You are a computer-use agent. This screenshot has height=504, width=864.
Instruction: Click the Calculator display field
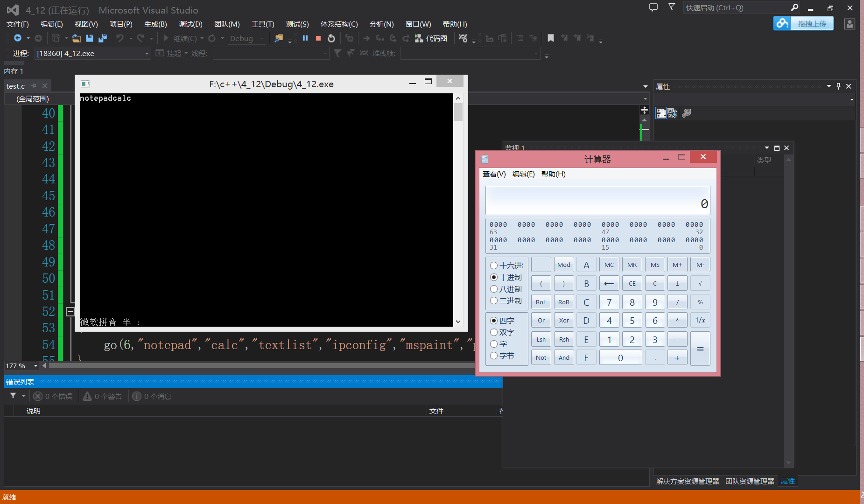point(597,201)
